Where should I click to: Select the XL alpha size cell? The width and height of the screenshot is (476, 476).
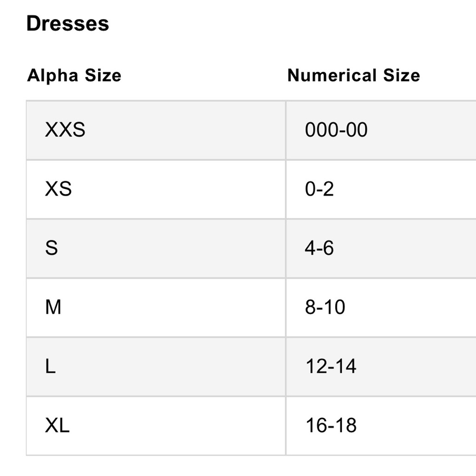pos(156,425)
